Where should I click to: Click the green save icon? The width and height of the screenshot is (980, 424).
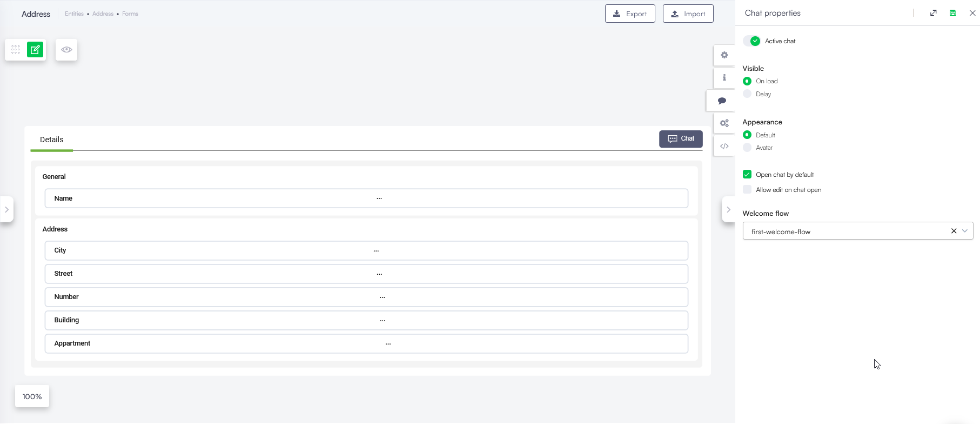953,13
